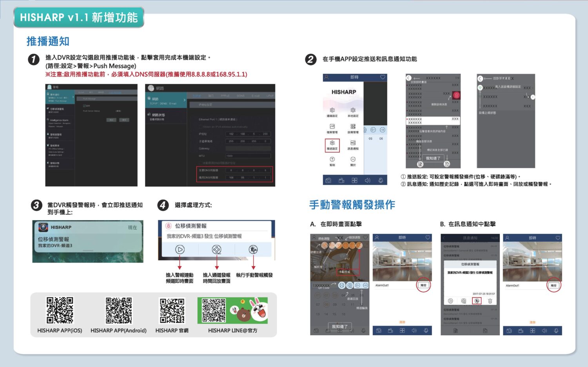The width and height of the screenshot is (588, 367).
Task: Select the PPPoE tab in network settings
Action: click(x=225, y=96)
